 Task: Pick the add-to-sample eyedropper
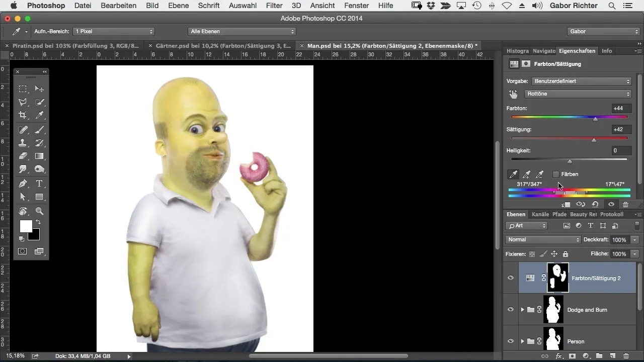[x=526, y=174]
